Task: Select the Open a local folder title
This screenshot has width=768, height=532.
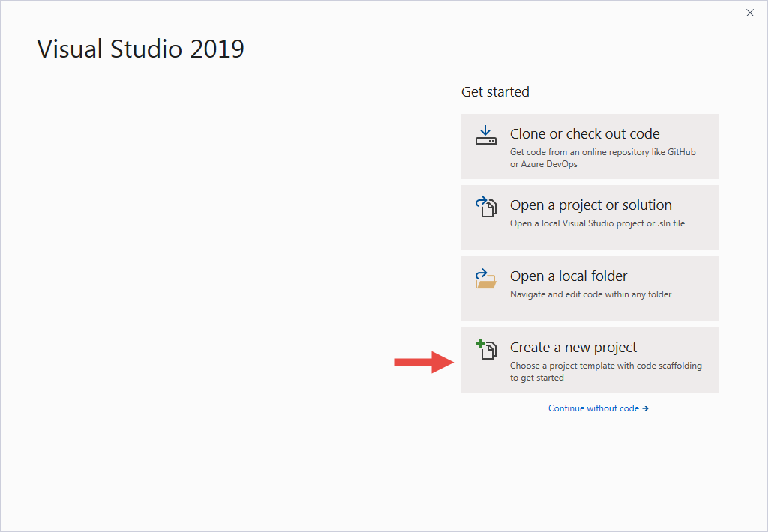Action: [568, 276]
